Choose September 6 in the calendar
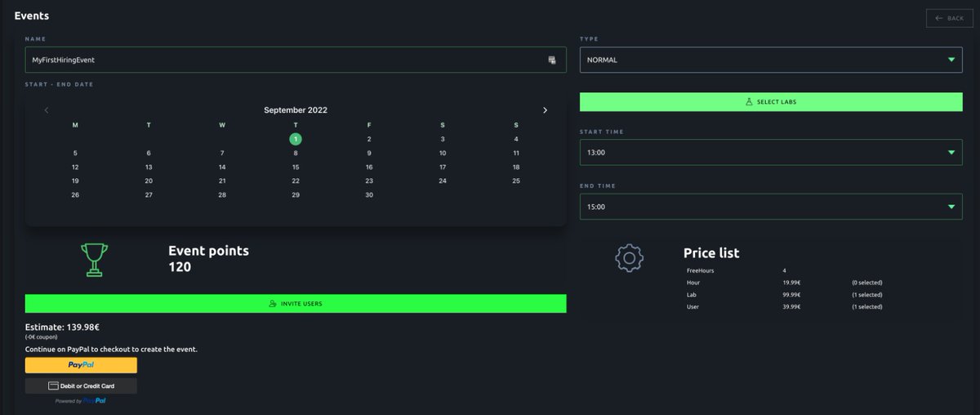 click(149, 153)
